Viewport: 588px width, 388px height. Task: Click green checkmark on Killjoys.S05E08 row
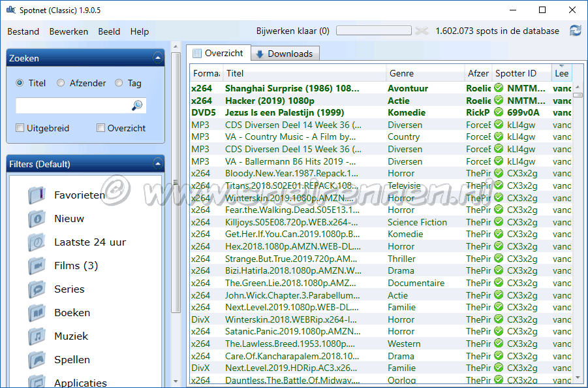(499, 222)
